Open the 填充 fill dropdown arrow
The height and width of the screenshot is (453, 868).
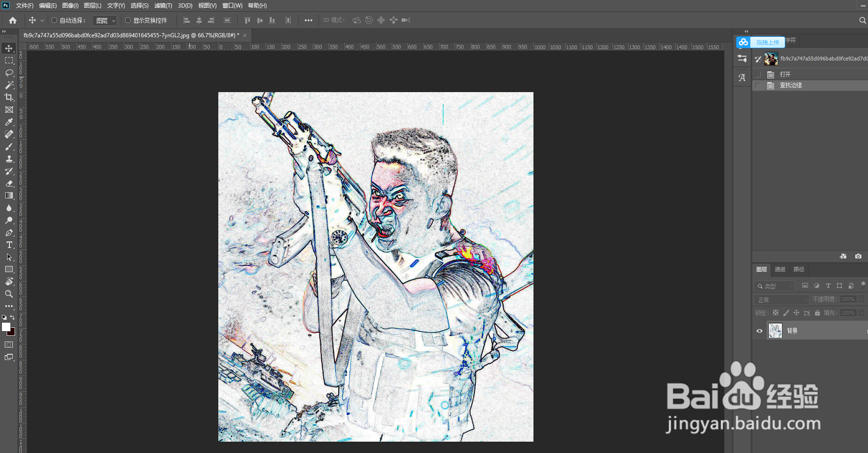point(861,313)
